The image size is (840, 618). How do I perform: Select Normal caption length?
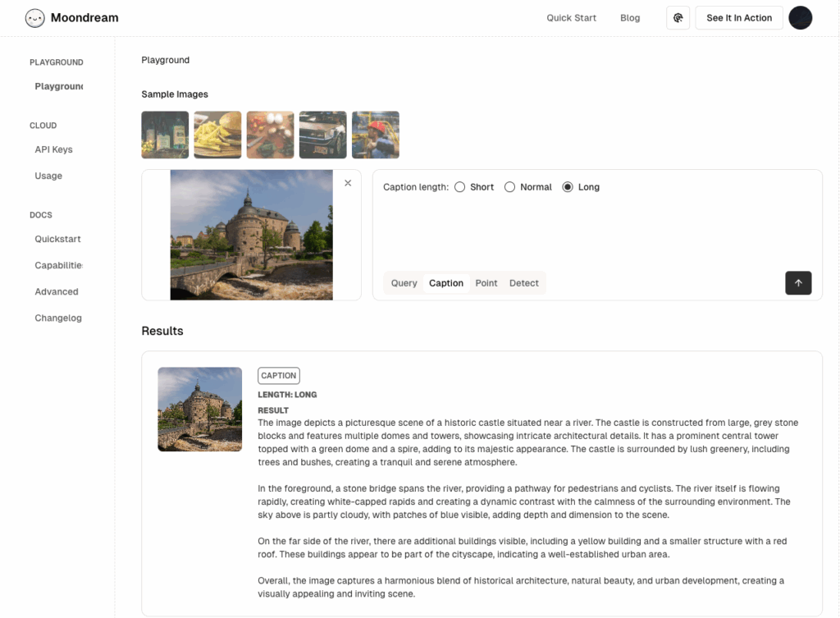[509, 187]
